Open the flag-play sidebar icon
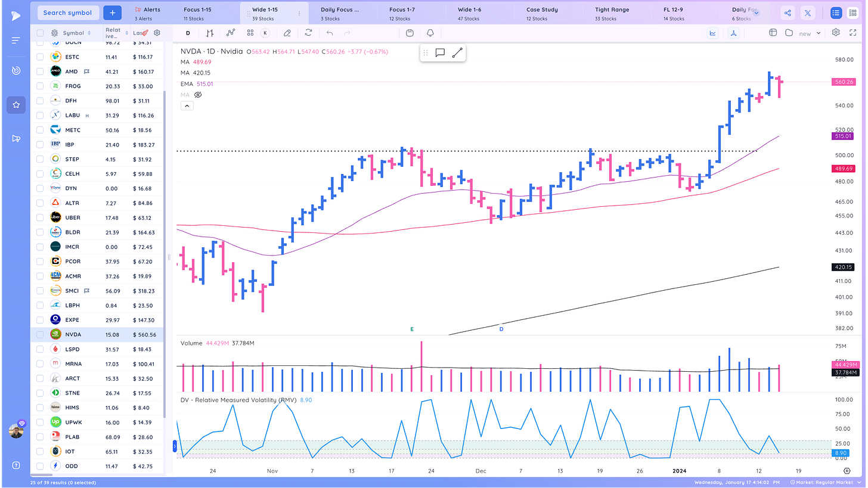868x488 pixels. pos(15,138)
